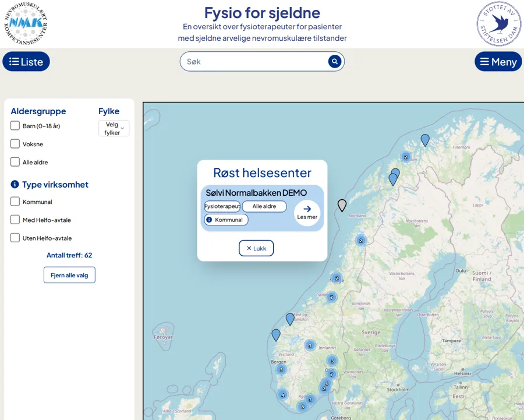Screen dimensions: 524x420
Task: Open the cluster marker 2 near Troms
Action: coord(406,157)
